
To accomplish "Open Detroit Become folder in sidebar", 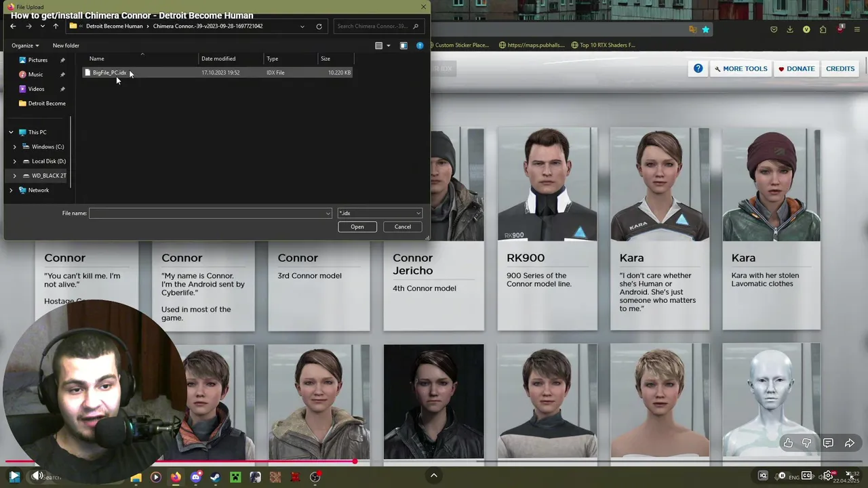I will pyautogui.click(x=42, y=103).
